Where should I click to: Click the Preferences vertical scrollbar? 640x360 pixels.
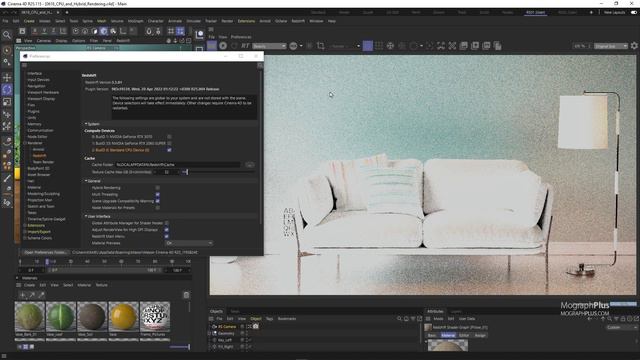[x=260, y=147]
